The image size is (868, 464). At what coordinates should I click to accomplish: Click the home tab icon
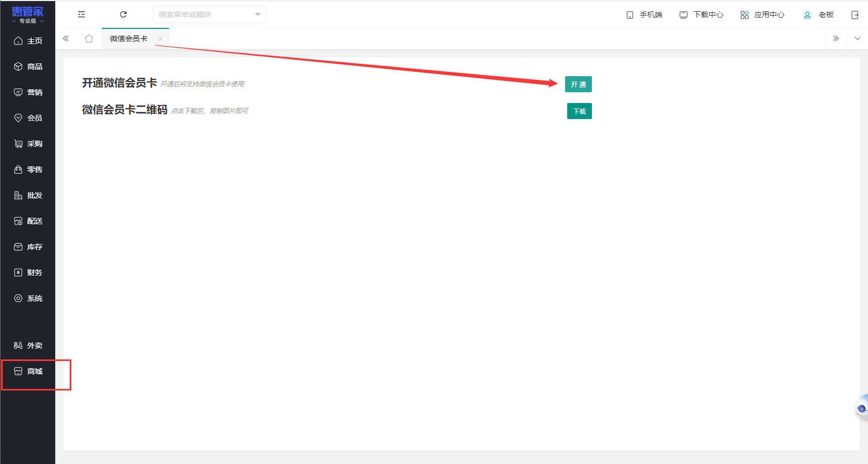point(89,39)
